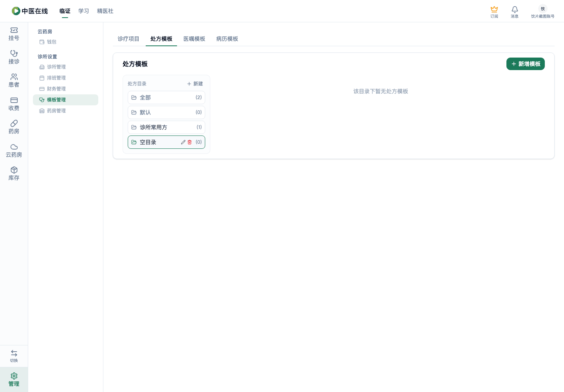
Task: Click the (2) count on 全部
Action: pos(199,98)
